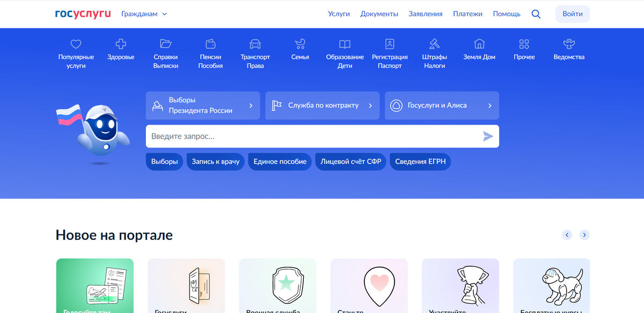The height and width of the screenshot is (313, 644).
Task: Expand the Гражданам audience dropdown
Action: [x=144, y=14]
